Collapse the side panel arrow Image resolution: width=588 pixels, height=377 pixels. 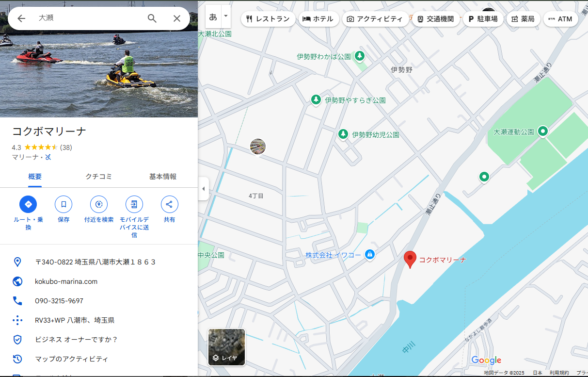tap(204, 189)
